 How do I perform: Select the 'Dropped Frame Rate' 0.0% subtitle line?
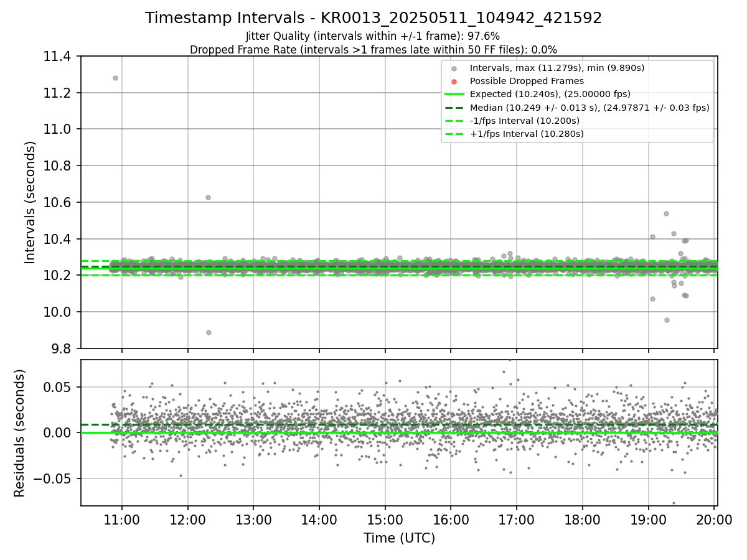click(374, 50)
